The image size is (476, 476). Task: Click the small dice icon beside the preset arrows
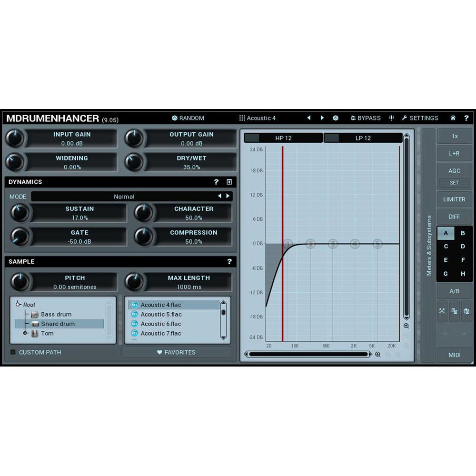pos(336,118)
